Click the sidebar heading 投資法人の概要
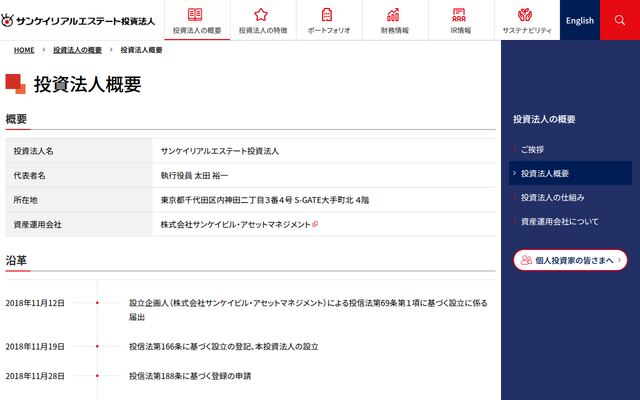Viewport: 640px width, 400px height. pyautogui.click(x=544, y=119)
